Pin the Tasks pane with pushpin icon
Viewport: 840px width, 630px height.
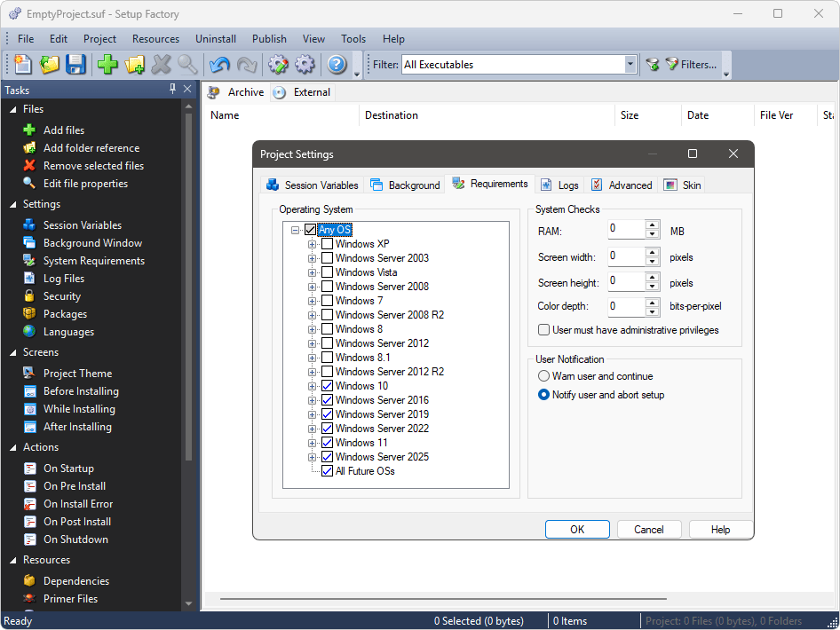coord(172,89)
